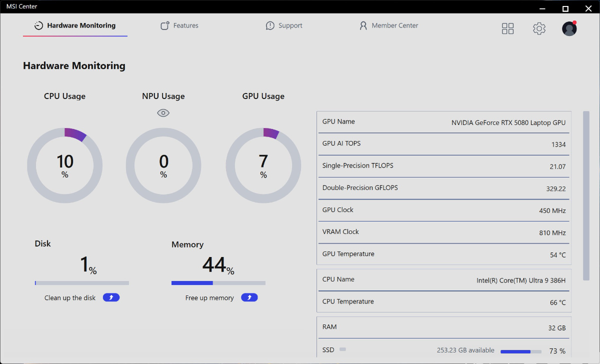Click the Member Center person icon

coord(363,25)
